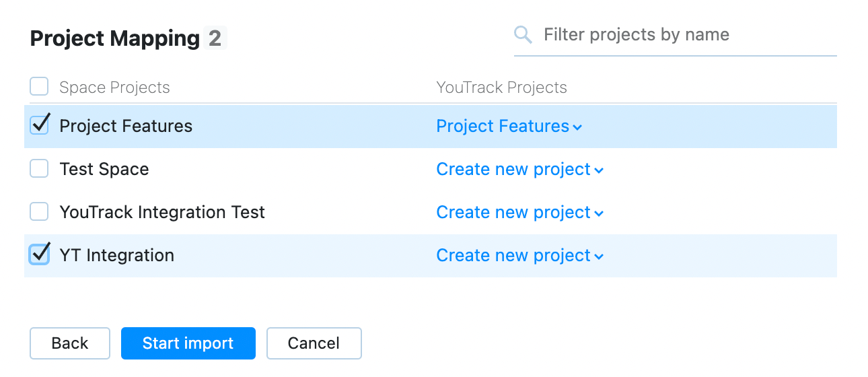
Task: Click the Back button
Action: coord(69,343)
